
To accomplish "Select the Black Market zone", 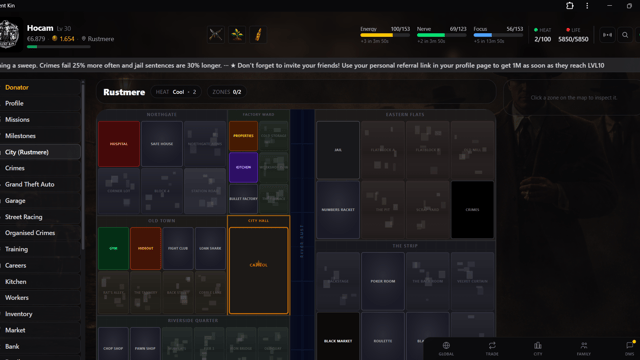I will point(338,337).
